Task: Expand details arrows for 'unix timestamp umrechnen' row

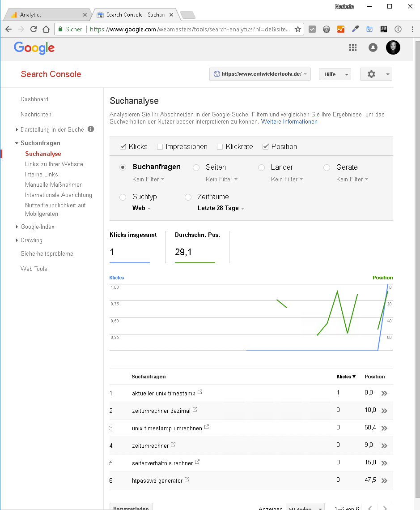Action: pos(384,428)
